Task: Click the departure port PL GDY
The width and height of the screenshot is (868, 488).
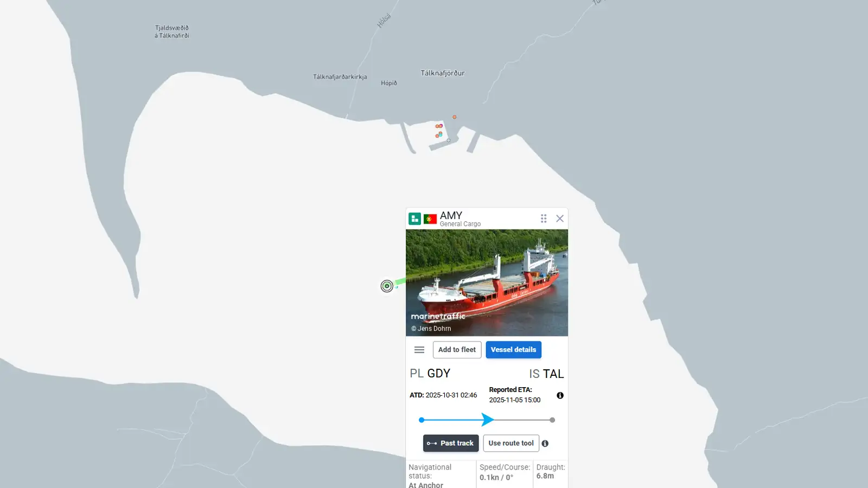Action: click(430, 373)
